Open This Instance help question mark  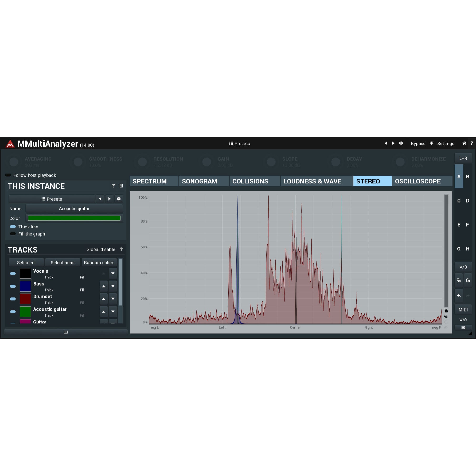113,186
